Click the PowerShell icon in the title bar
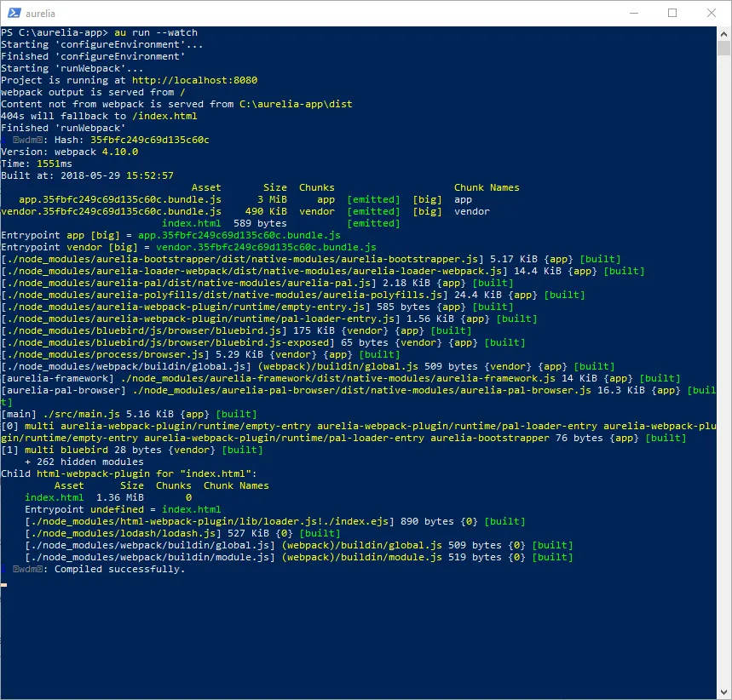Screen dimensions: 732x700 [x=14, y=13]
